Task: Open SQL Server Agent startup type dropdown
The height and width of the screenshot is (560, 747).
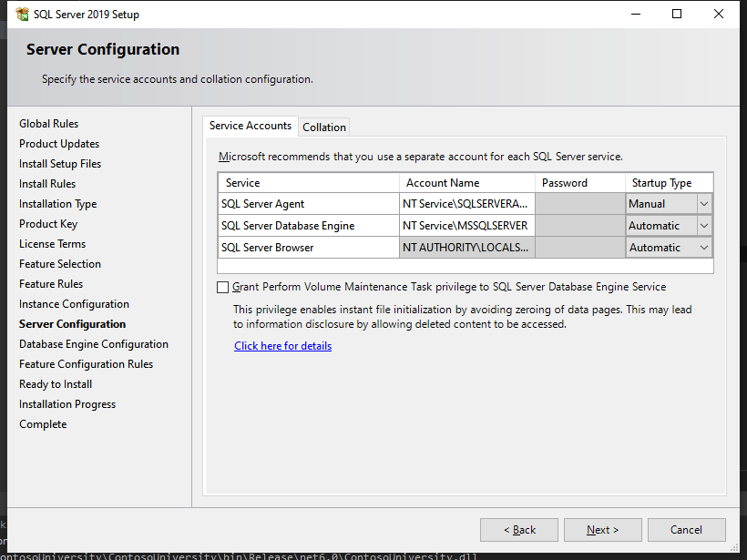Action: pos(703,204)
